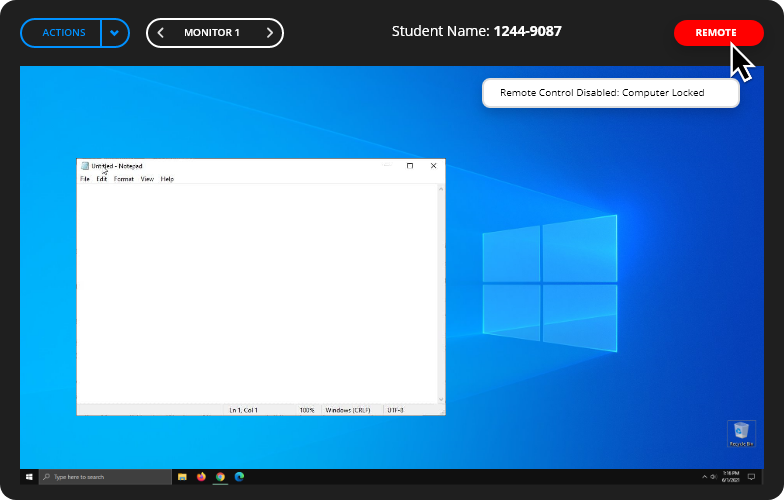This screenshot has height=500, width=784.
Task: Open the Windows Start menu
Action: [29, 477]
